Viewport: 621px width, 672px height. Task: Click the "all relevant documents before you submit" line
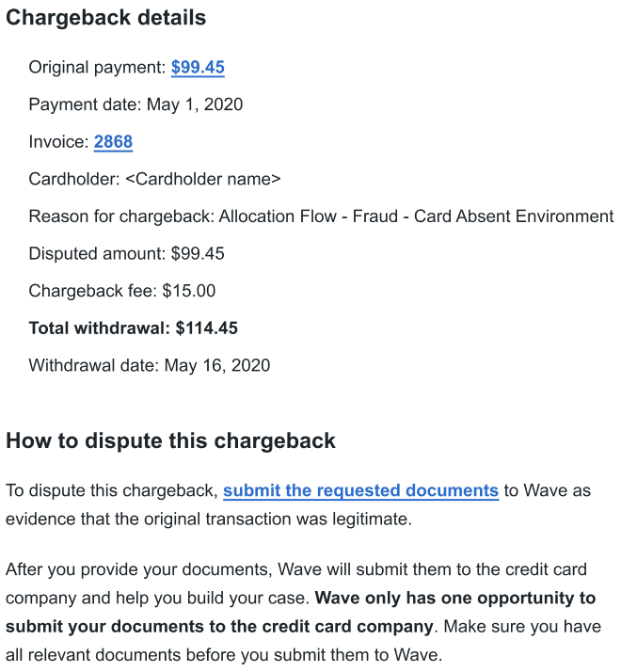coord(223,655)
